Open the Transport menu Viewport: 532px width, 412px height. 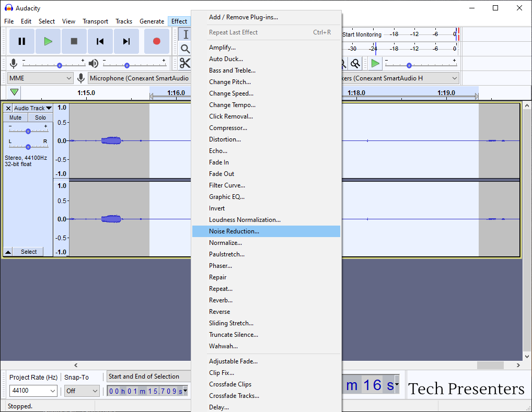click(95, 21)
